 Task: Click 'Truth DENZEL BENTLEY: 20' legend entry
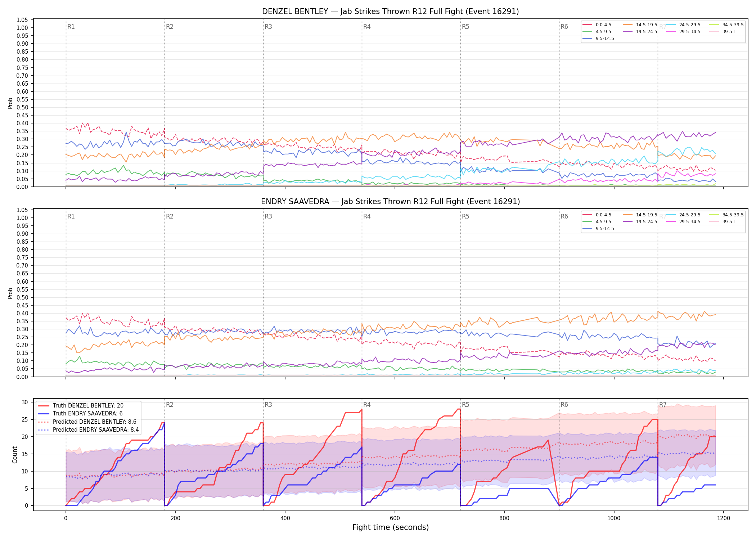(81, 406)
